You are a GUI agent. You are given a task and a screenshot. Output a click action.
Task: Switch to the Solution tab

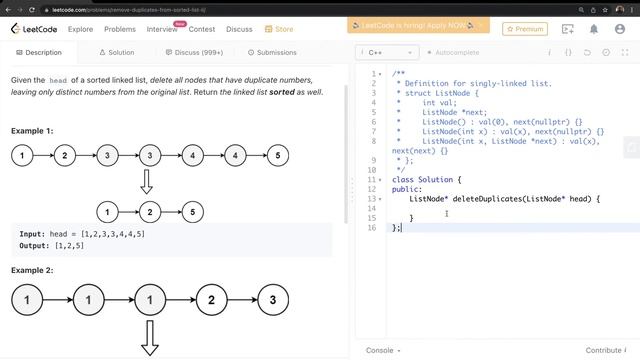click(x=117, y=52)
